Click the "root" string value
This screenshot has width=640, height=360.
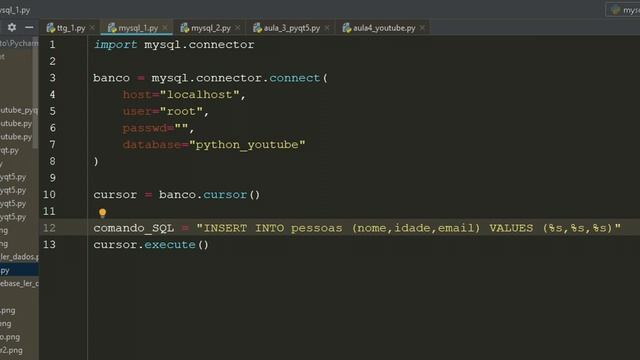tap(181, 111)
